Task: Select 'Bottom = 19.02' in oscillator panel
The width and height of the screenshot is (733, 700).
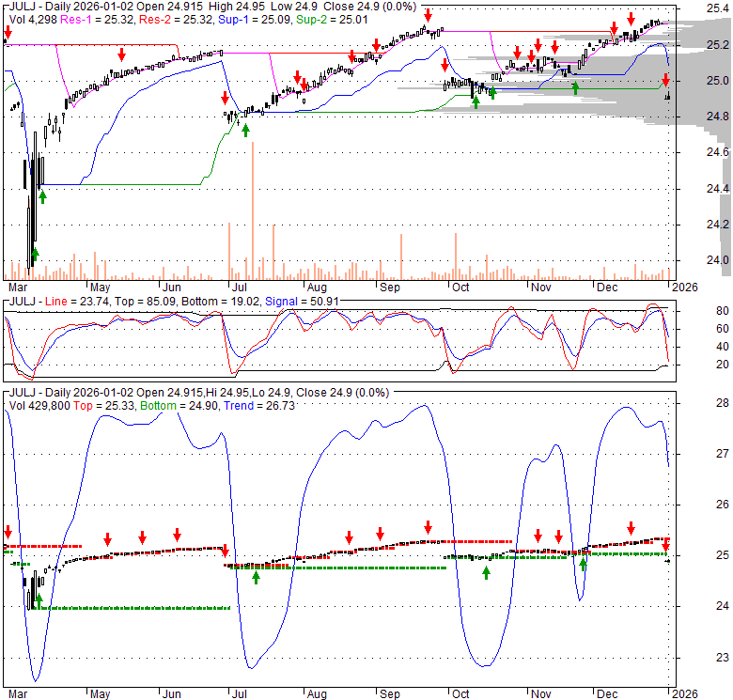Action: tap(220, 302)
